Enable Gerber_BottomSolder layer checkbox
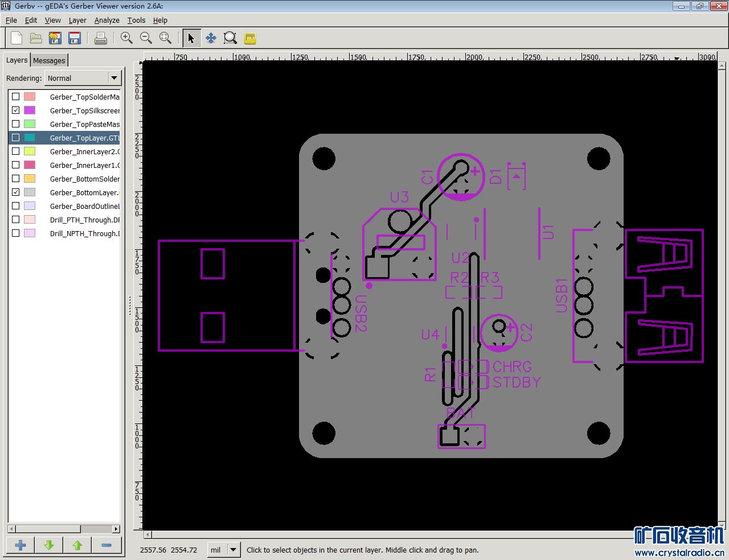 pos(16,179)
